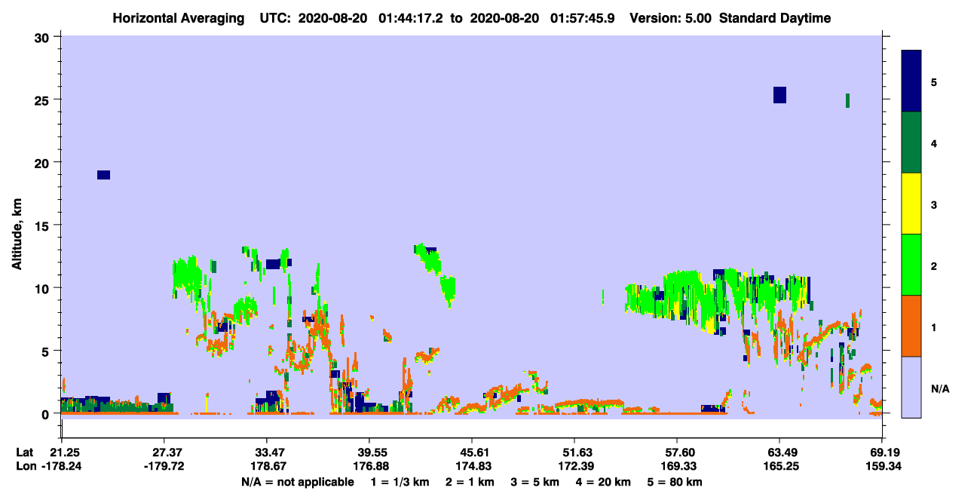Click the dark green colorbar segment for level 4
The height and width of the screenshot is (503, 980).
pos(911,143)
